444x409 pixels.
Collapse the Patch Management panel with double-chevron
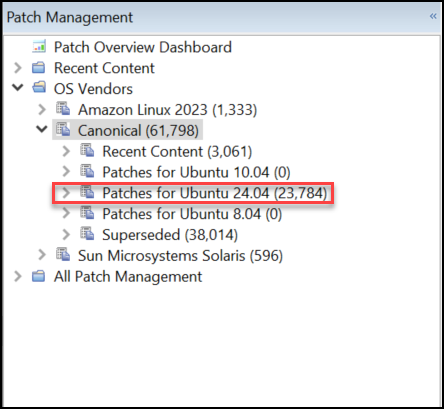(433, 16)
